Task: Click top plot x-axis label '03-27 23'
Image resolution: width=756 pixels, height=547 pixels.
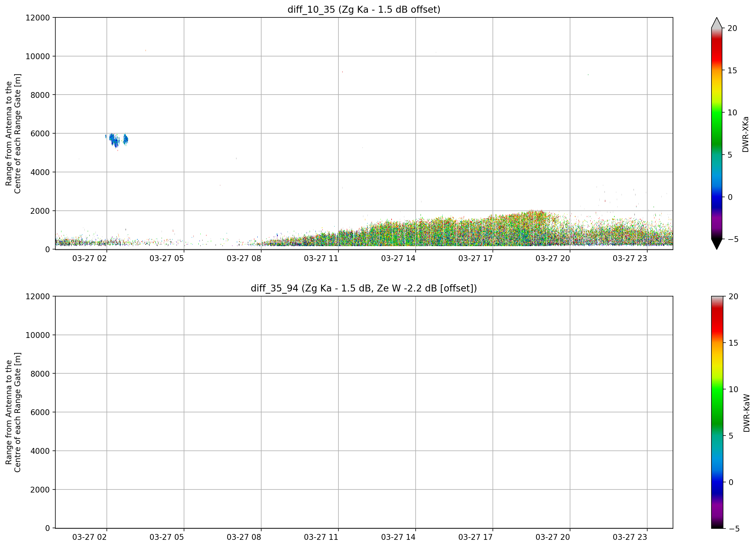Action: [x=630, y=259]
